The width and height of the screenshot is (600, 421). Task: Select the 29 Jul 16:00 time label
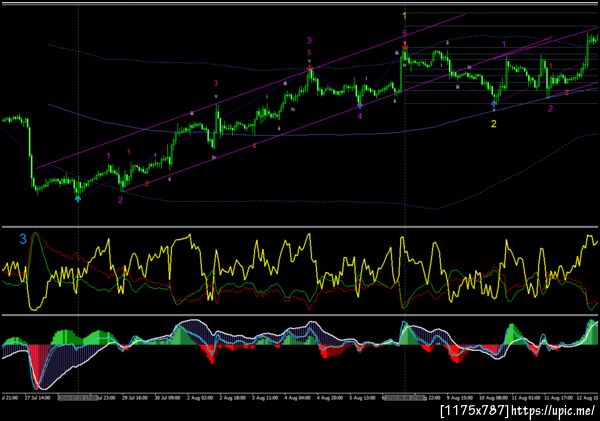tap(135, 398)
